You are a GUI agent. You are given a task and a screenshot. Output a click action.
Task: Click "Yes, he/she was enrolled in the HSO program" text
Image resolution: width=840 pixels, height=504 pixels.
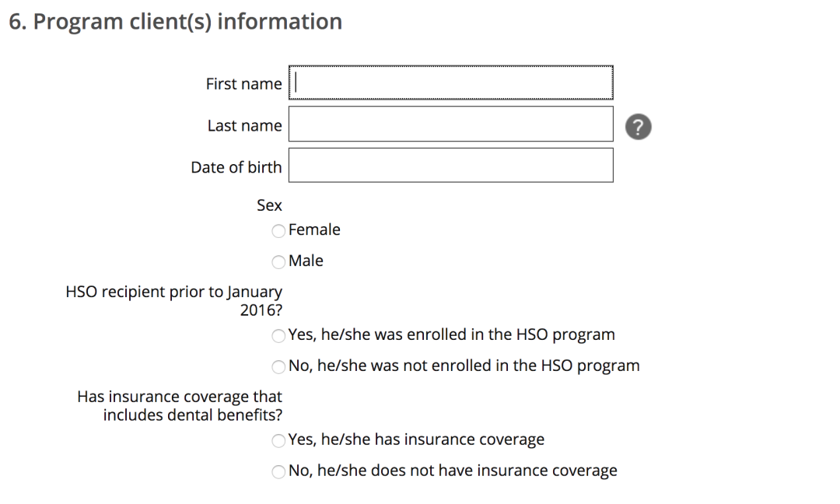[452, 334]
